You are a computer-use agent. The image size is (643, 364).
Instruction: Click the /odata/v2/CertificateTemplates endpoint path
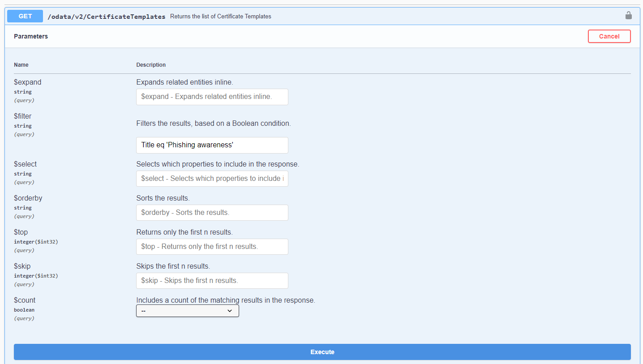click(107, 17)
